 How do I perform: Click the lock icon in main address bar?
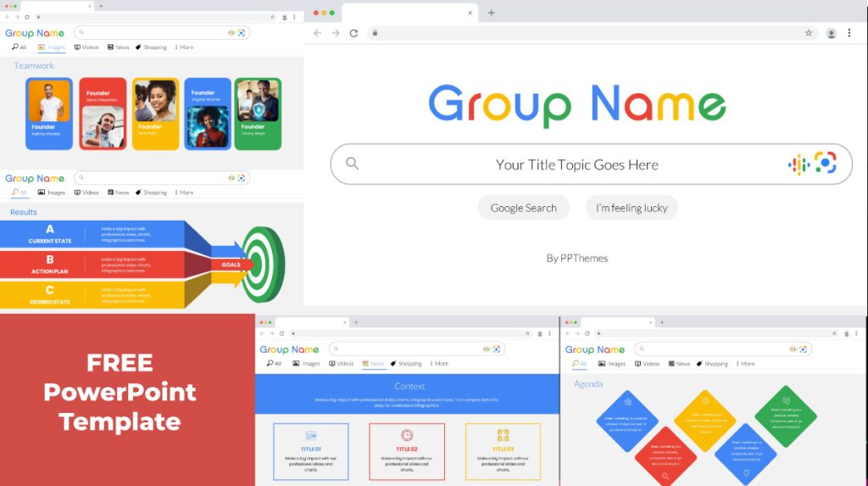tap(375, 33)
